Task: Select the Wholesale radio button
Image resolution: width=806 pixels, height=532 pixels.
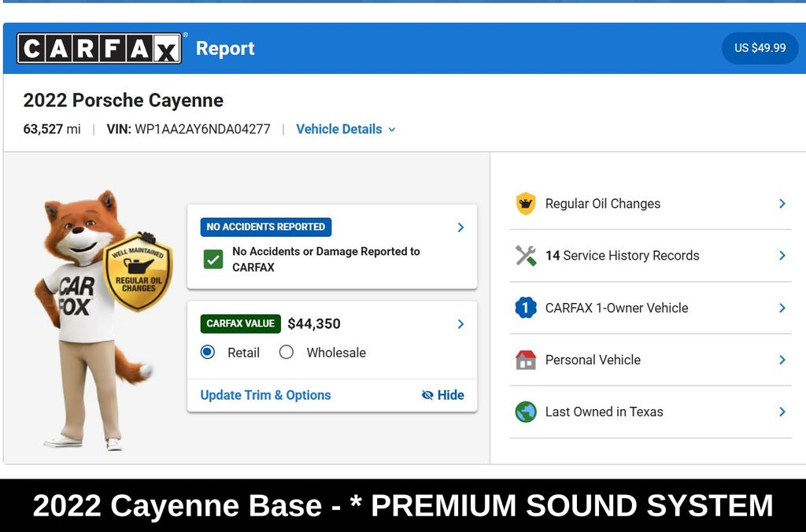Action: (x=287, y=352)
